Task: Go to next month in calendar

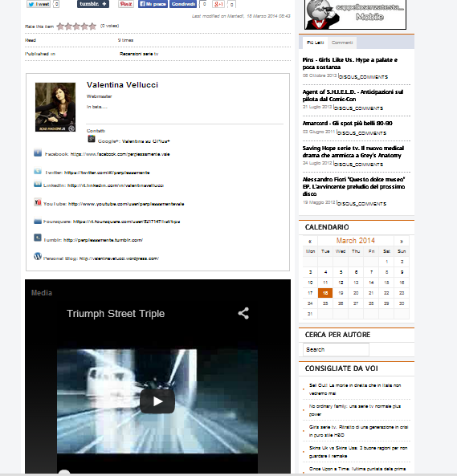Action: [x=402, y=241]
